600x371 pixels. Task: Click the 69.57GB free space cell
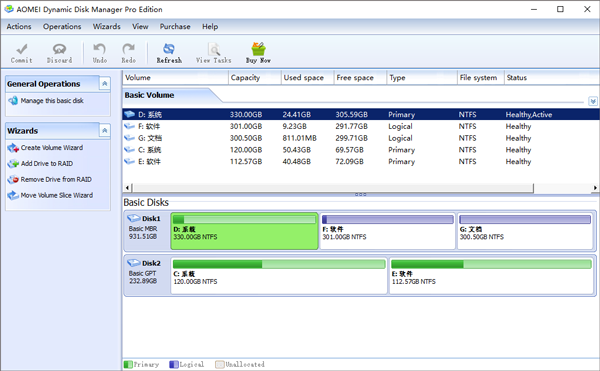[349, 150]
